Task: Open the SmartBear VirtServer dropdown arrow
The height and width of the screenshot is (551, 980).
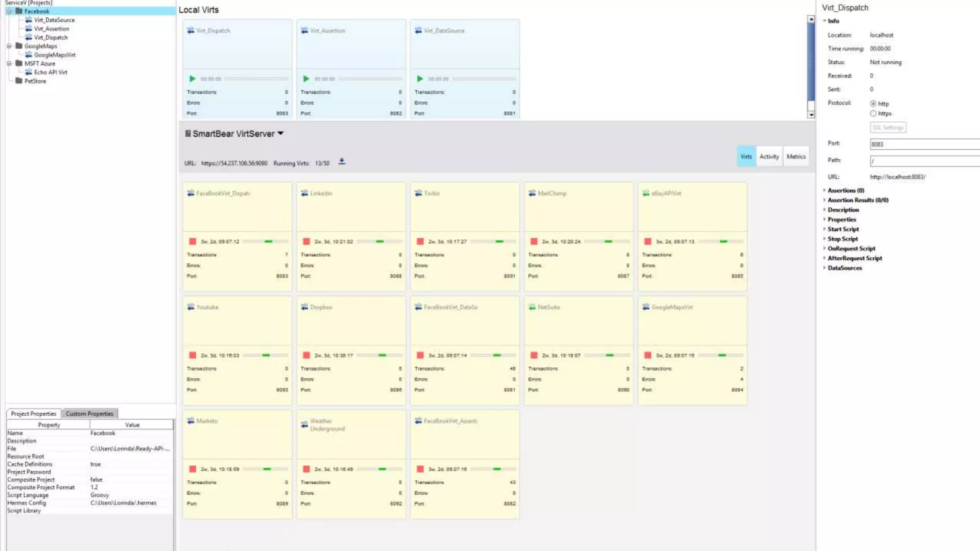Action: tap(281, 133)
